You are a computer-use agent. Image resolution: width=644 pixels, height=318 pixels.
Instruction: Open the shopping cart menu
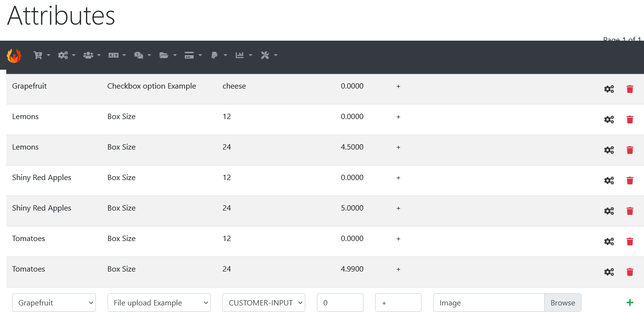pos(42,55)
